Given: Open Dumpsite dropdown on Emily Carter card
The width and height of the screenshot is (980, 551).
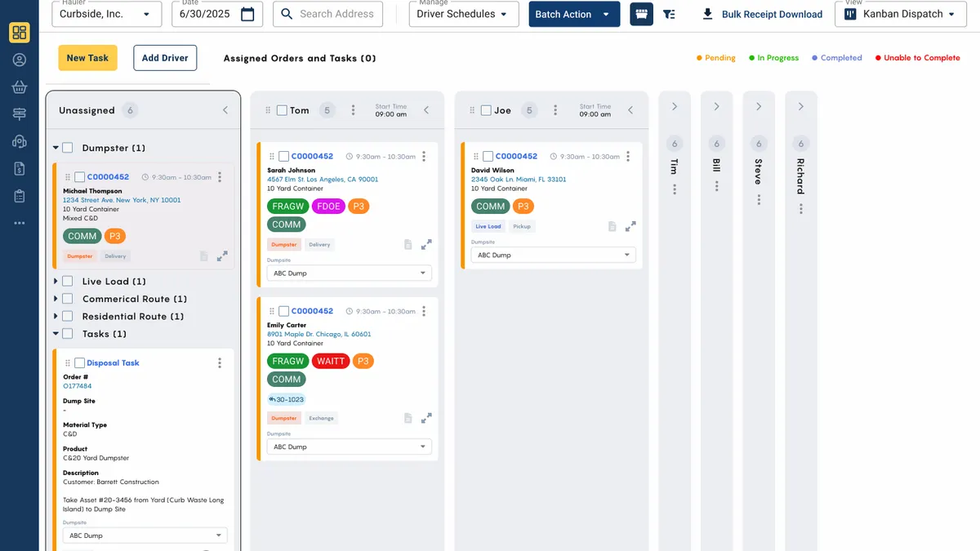Looking at the screenshot, I should (x=349, y=447).
